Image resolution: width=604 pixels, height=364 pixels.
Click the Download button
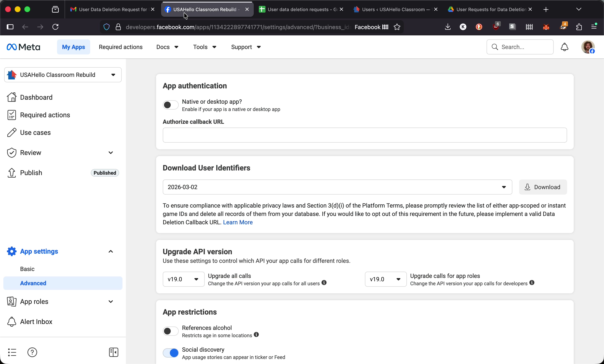pyautogui.click(x=543, y=187)
